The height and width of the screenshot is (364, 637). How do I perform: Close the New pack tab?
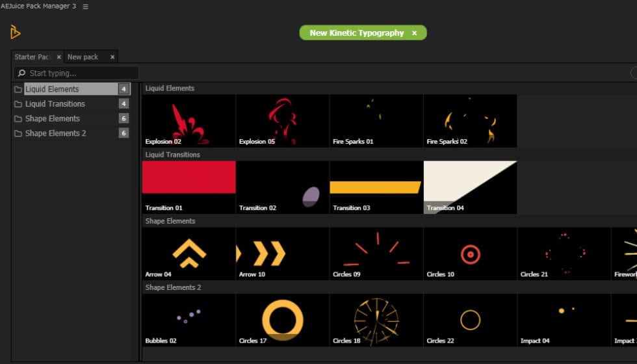tap(112, 57)
